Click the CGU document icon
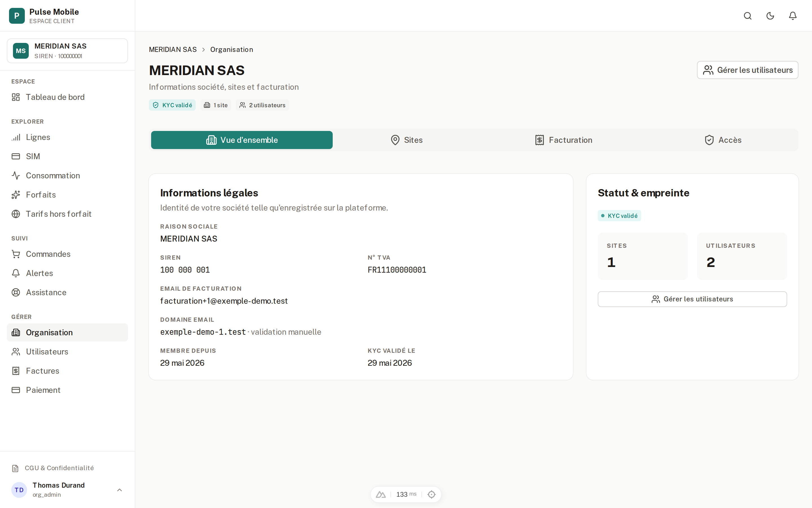 15,468
